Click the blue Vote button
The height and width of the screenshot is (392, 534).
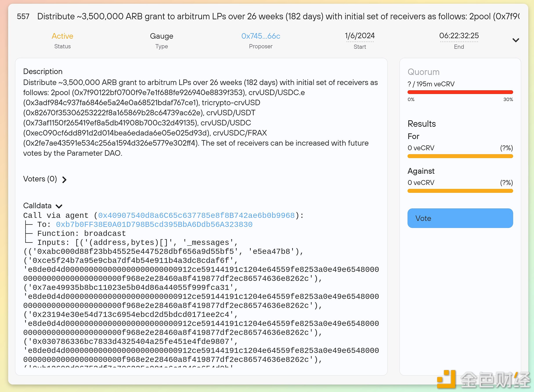pyautogui.click(x=460, y=218)
